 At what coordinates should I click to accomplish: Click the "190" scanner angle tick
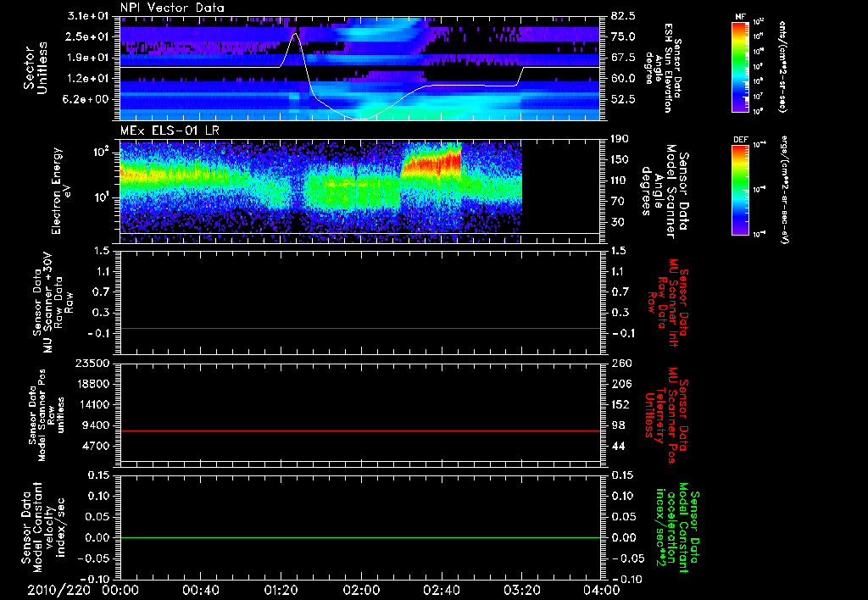[620, 139]
